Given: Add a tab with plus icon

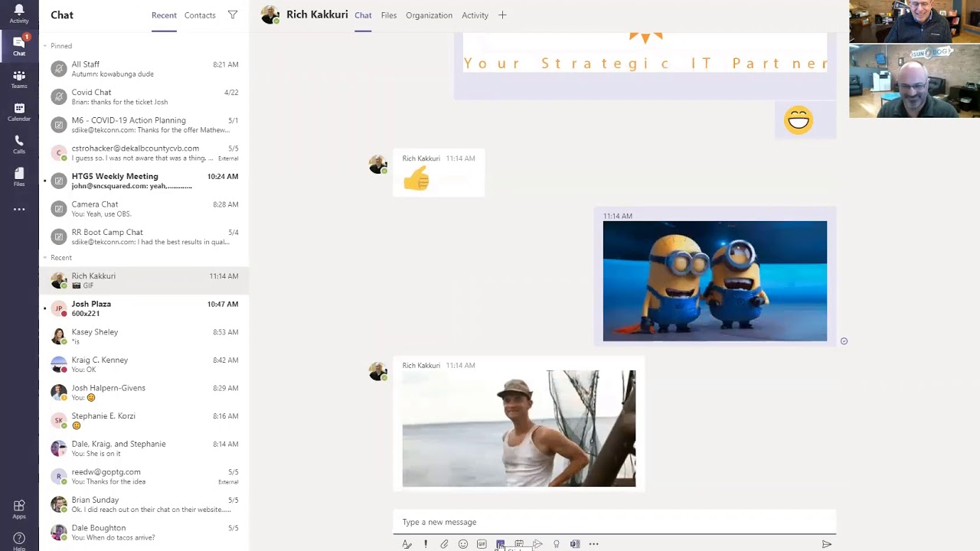Looking at the screenshot, I should [502, 15].
